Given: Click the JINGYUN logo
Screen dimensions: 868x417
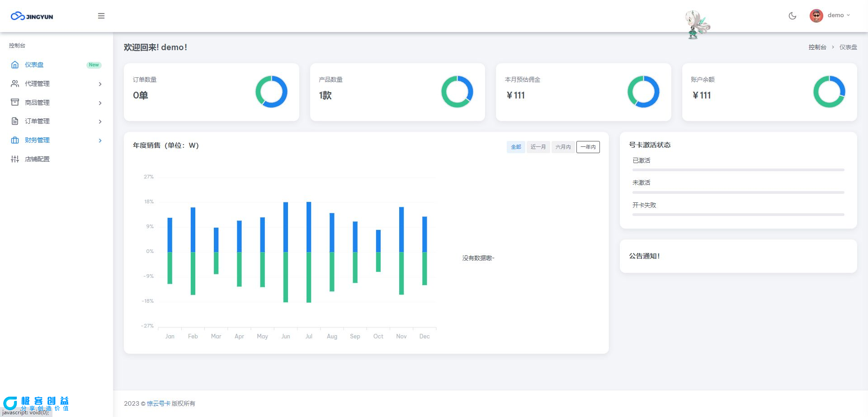Looking at the screenshot, I should (x=32, y=16).
